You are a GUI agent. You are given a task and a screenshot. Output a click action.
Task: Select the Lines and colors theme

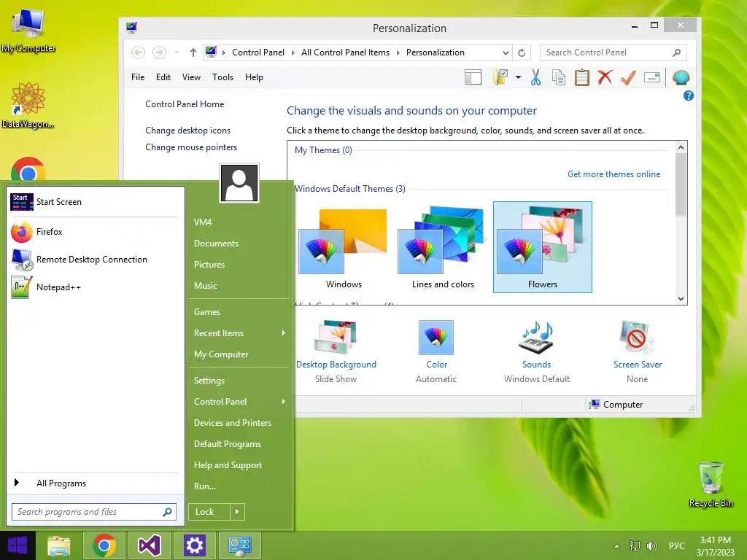coord(443,248)
